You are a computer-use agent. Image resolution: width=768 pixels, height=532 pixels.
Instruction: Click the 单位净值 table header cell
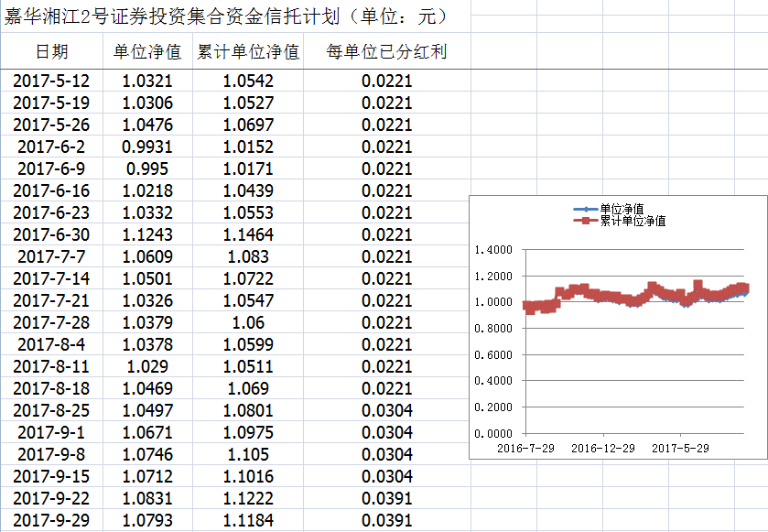click(147, 51)
